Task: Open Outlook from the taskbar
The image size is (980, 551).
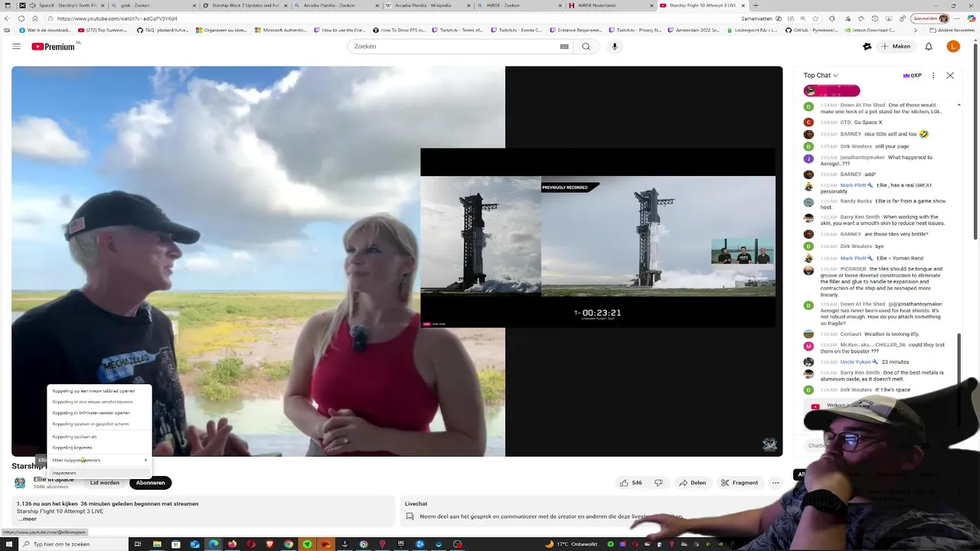Action: point(194,544)
